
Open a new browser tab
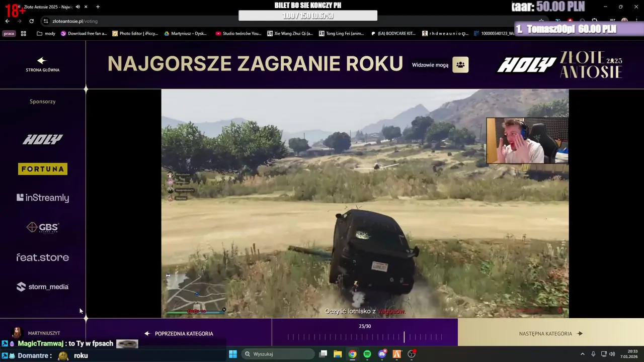[98, 7]
